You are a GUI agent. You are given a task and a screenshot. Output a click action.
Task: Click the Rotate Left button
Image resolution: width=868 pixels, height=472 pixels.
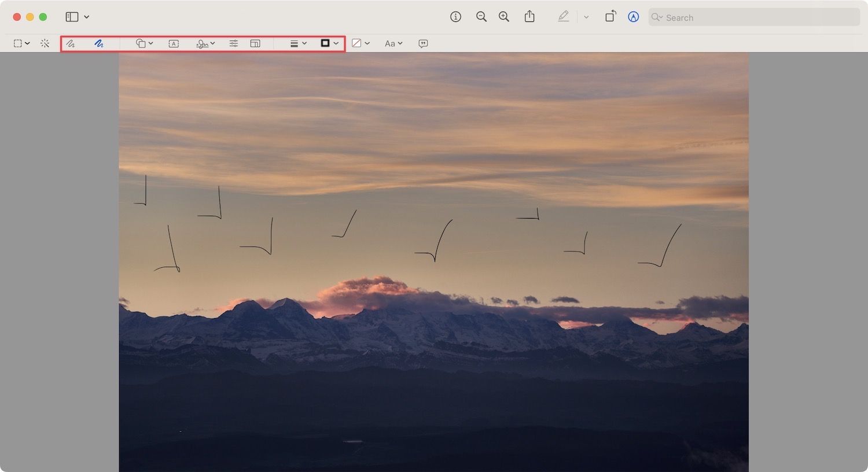(x=610, y=17)
